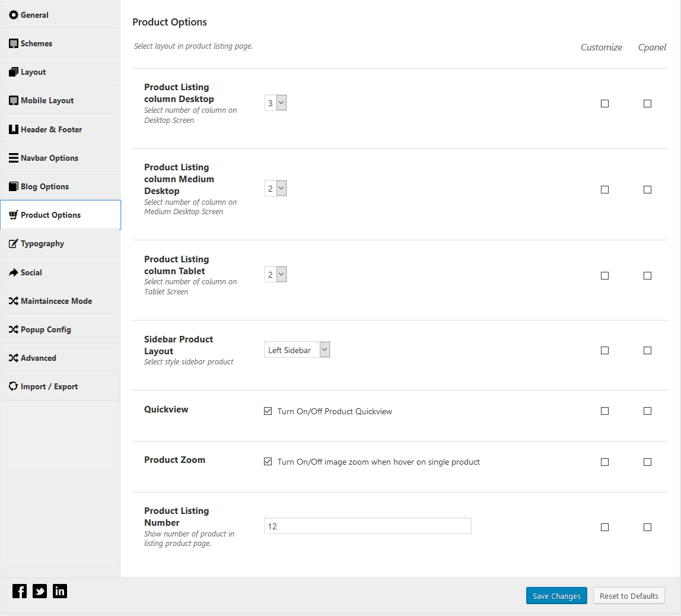Click the Product Listing Number input field
Image resolution: width=681 pixels, height=616 pixels.
click(367, 526)
